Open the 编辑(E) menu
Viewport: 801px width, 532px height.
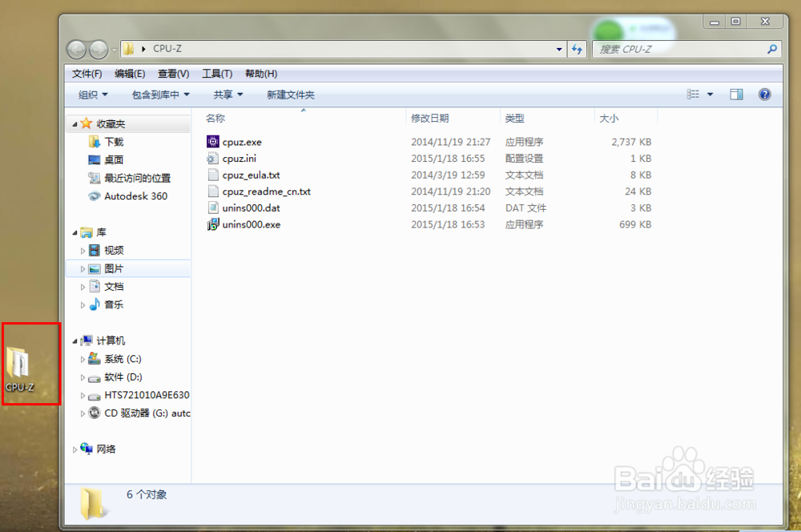(x=130, y=74)
